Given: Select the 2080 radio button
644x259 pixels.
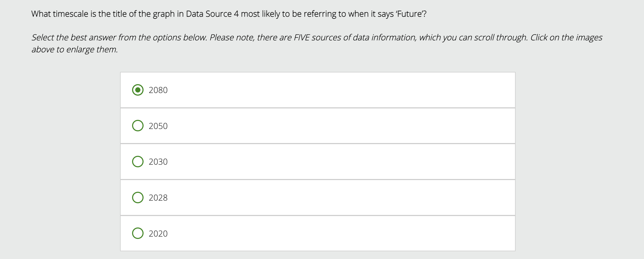Looking at the screenshot, I should [138, 90].
